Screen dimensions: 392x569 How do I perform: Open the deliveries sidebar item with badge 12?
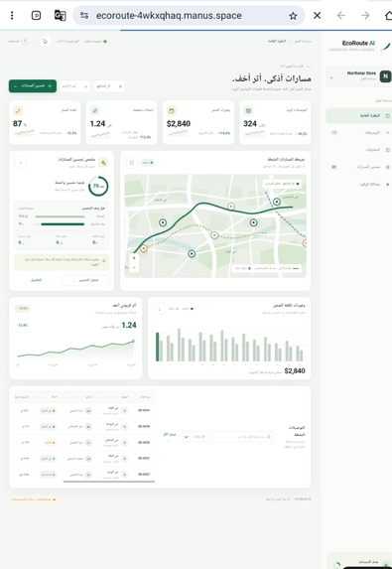(358, 133)
